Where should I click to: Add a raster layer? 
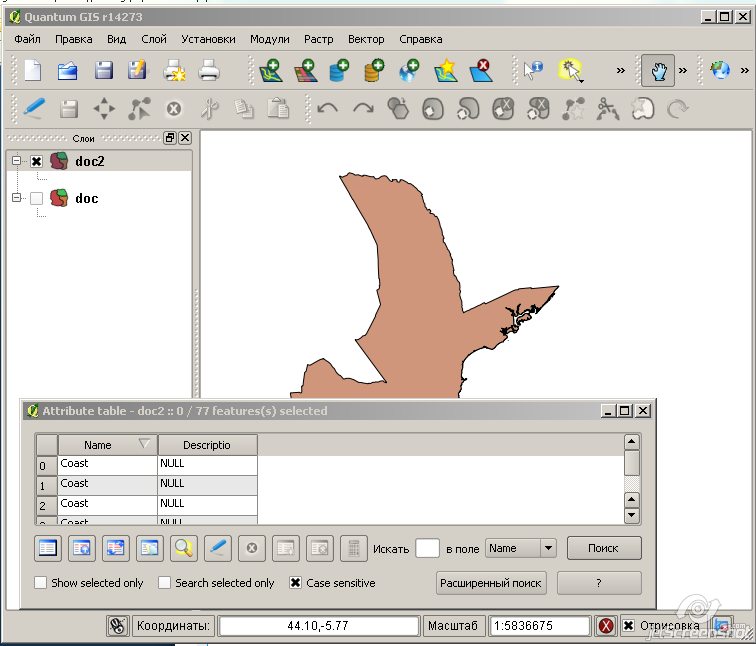(x=306, y=70)
